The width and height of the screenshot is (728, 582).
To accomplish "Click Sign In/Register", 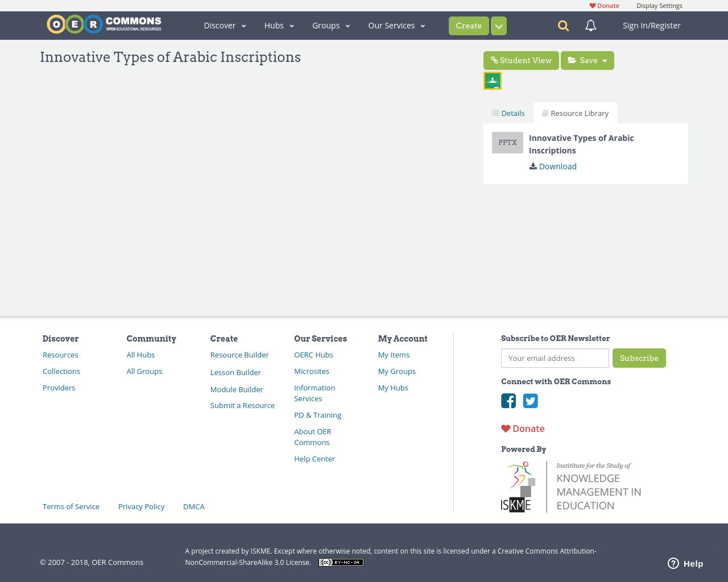I will 651,25.
